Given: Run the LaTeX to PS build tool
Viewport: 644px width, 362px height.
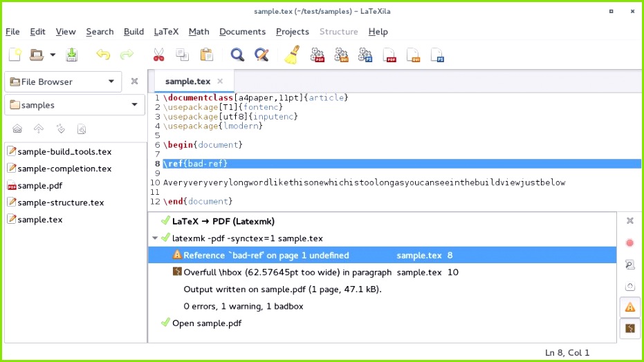Looking at the screenshot, I should click(x=365, y=55).
